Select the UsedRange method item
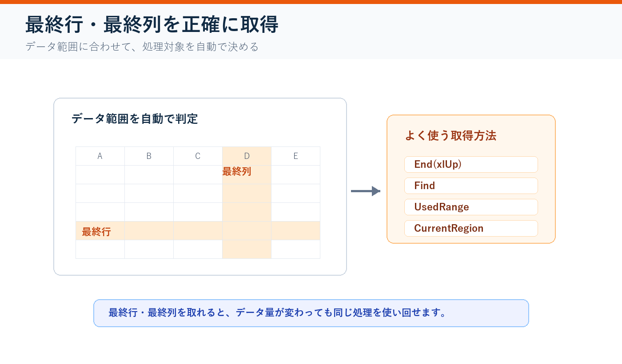Viewport: 622px width, 364px height. tap(471, 207)
